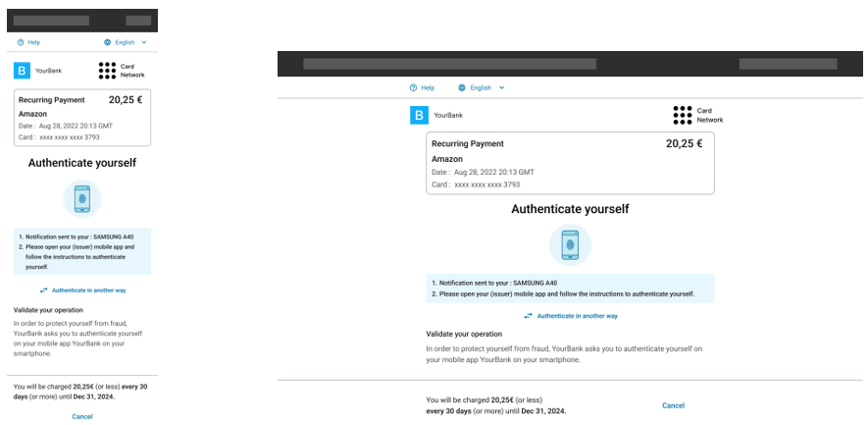Screen dimensions: 868x425
Task: Cancel the payment in the mobile layout
Action: (x=82, y=416)
